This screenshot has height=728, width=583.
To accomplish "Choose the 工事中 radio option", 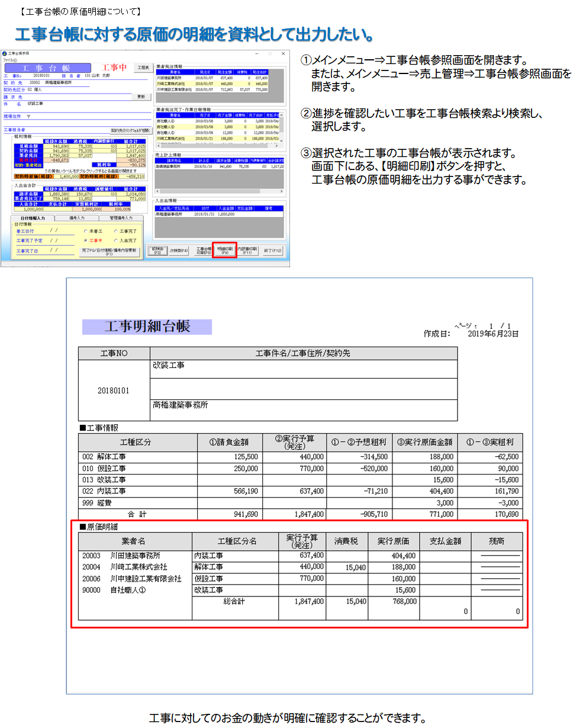I will (85, 240).
